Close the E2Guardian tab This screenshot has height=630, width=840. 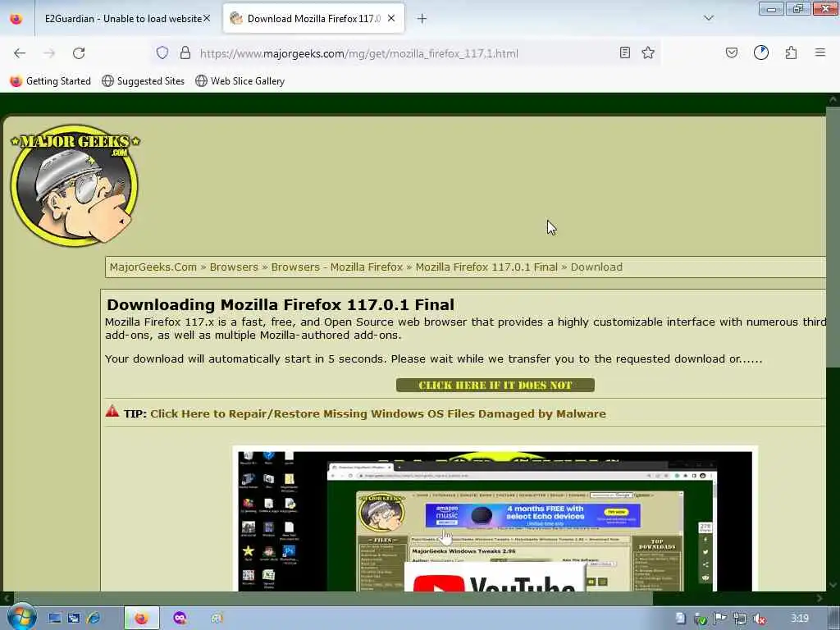click(207, 18)
